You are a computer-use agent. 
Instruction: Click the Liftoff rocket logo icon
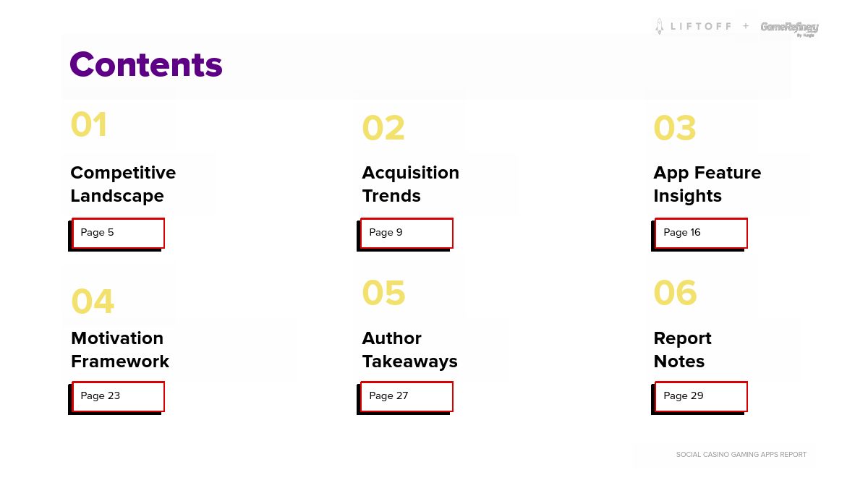[659, 27]
